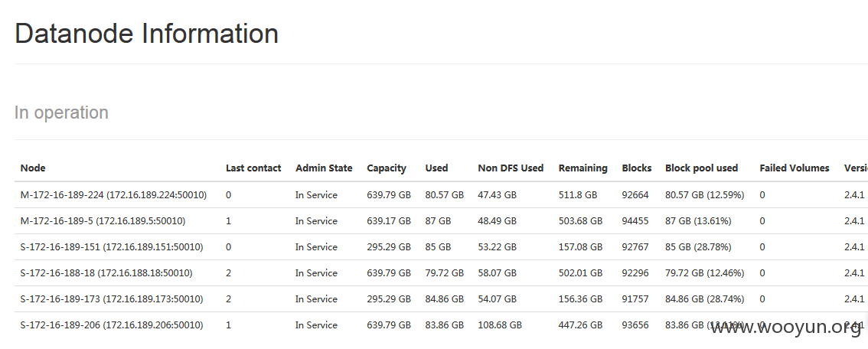
Task: Click the Node column header
Action: point(33,168)
